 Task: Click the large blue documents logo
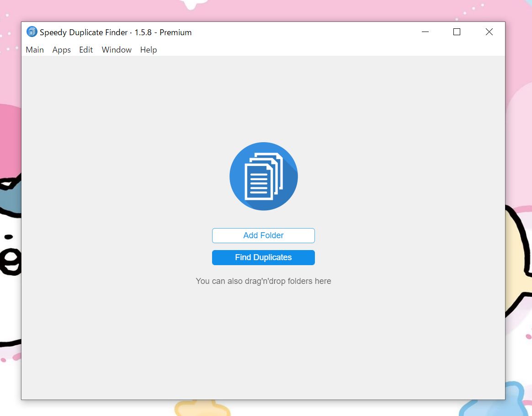tap(264, 176)
